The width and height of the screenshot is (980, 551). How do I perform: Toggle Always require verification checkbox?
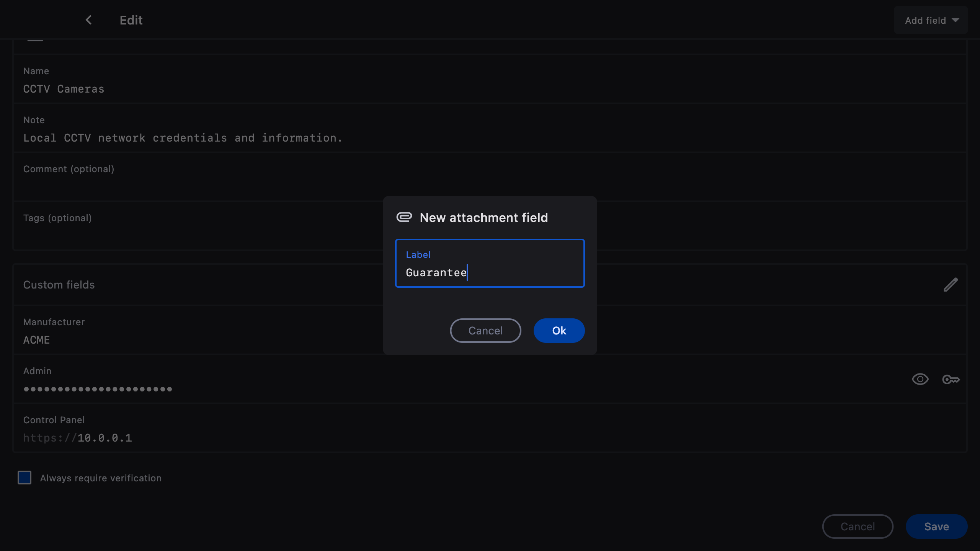24,478
